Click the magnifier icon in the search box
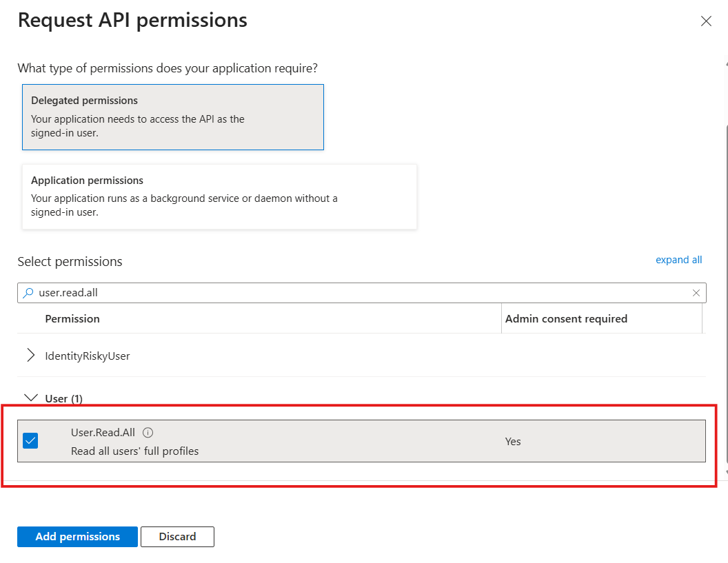The width and height of the screenshot is (728, 563). 28,293
